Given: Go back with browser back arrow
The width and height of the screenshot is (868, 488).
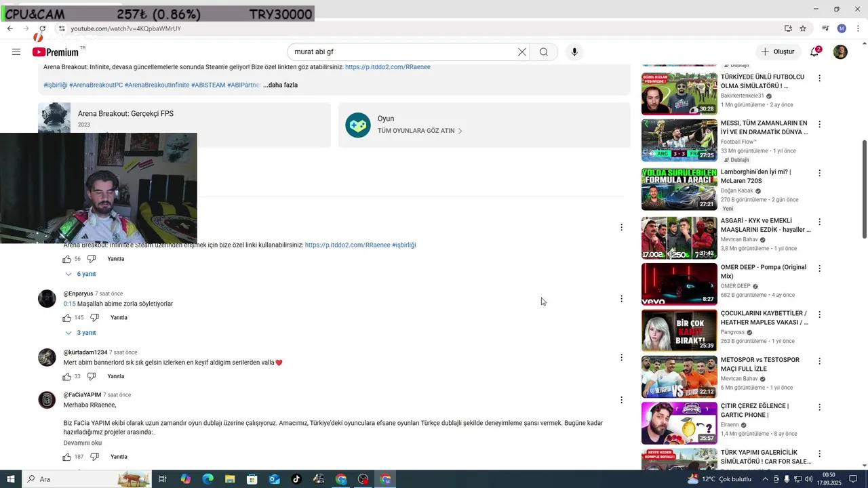Looking at the screenshot, I should pos(9,28).
